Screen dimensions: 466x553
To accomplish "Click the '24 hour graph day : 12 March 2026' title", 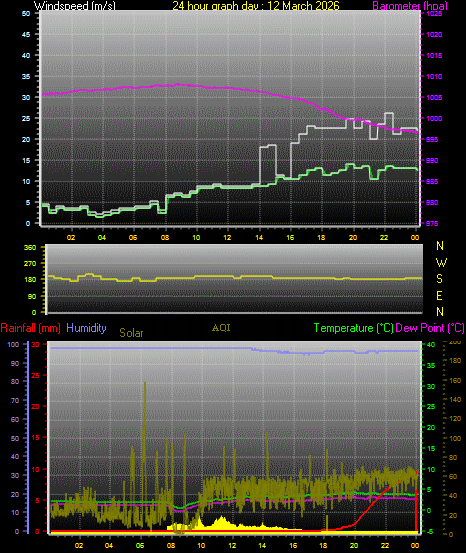I will (x=256, y=6).
